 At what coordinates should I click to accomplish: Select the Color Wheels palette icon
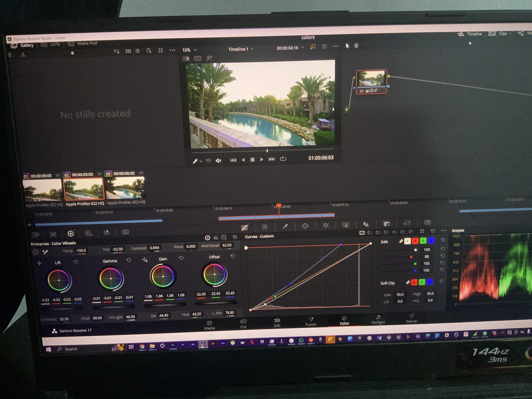pos(70,233)
